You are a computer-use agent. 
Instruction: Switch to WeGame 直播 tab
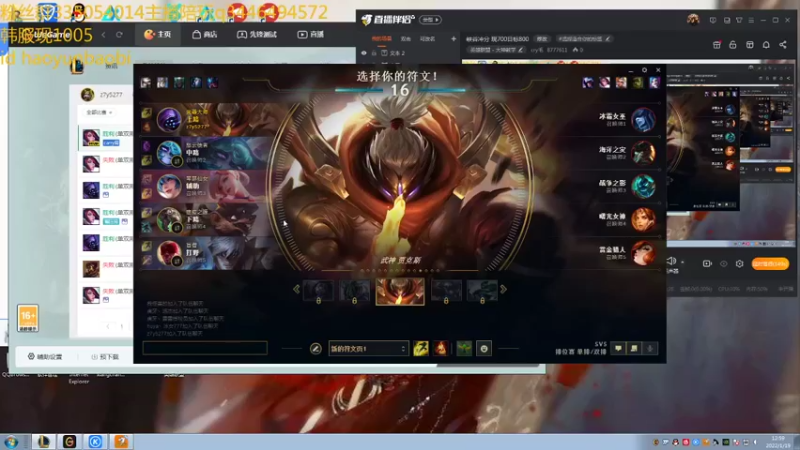(x=311, y=34)
